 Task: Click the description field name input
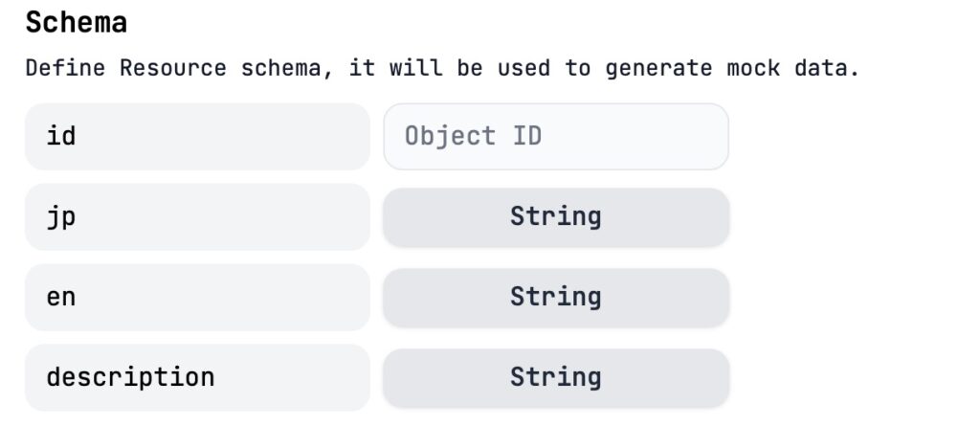tap(196, 377)
